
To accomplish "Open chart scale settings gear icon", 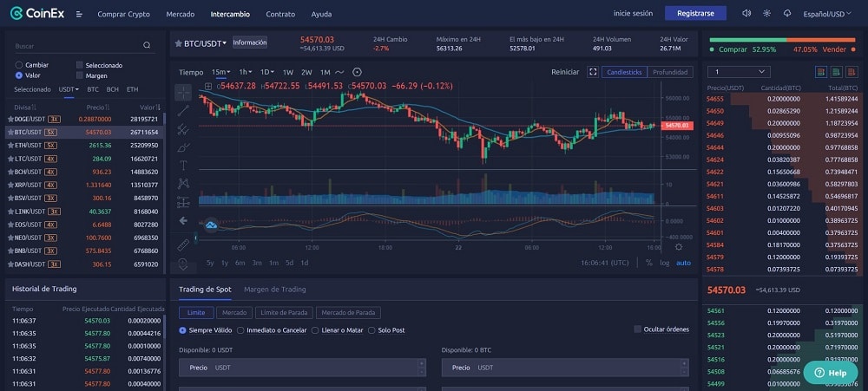I will coord(679,247).
